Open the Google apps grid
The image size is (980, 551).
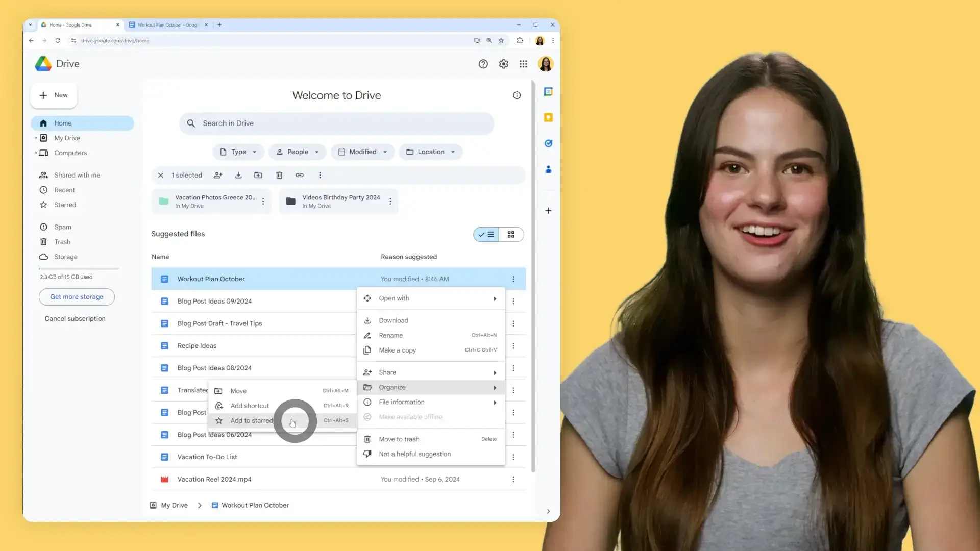click(x=523, y=64)
